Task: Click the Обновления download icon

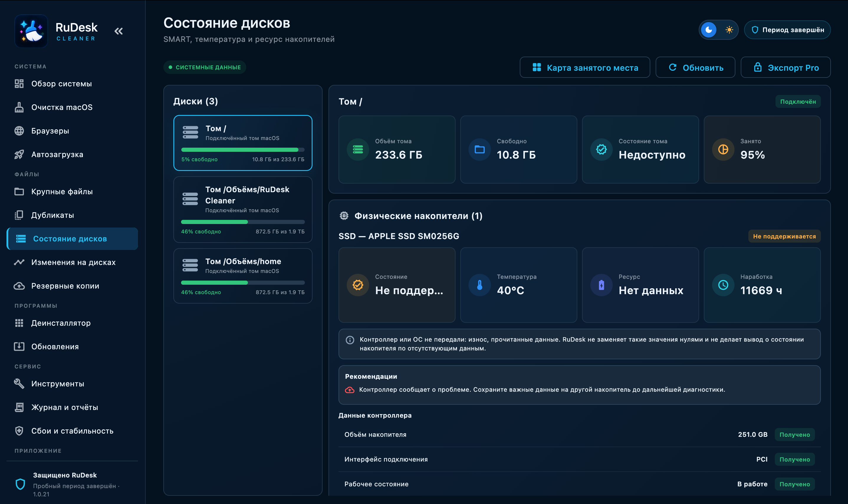Action: (x=19, y=346)
